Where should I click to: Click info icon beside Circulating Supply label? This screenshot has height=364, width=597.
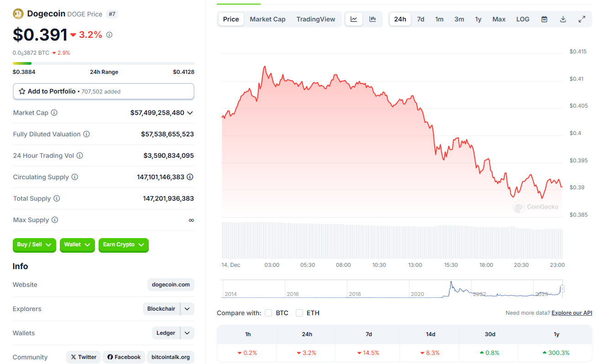pyautogui.click(x=74, y=177)
